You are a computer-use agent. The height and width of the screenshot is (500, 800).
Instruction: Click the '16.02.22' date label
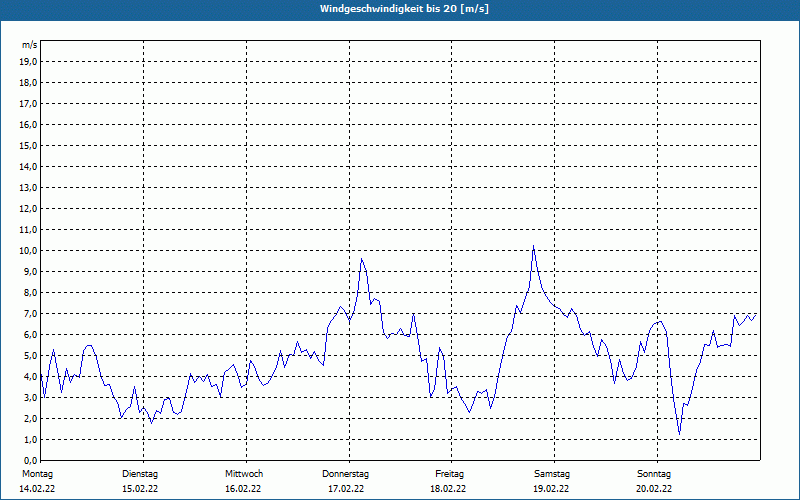(243, 489)
